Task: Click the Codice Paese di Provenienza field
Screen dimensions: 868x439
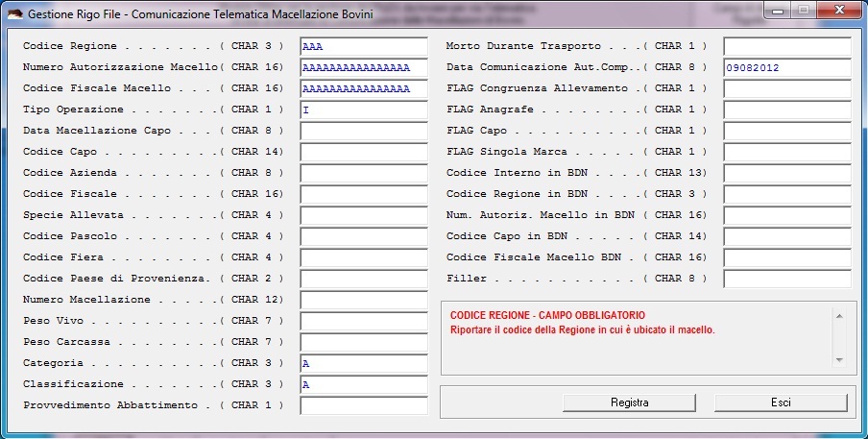Action: (364, 279)
